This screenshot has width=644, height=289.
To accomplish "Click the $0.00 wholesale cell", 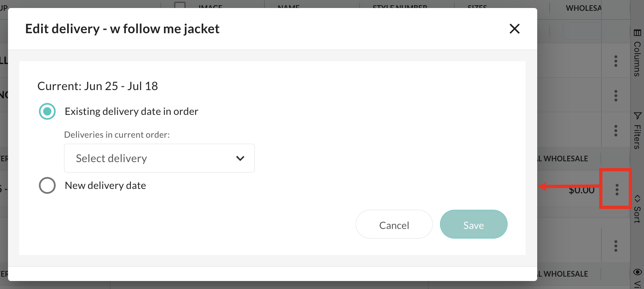I will (582, 190).
